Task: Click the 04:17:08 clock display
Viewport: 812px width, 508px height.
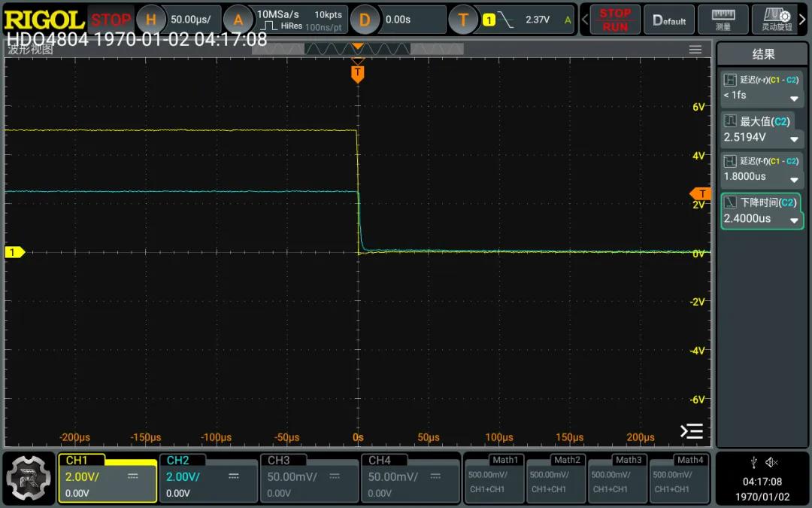Action: point(762,482)
